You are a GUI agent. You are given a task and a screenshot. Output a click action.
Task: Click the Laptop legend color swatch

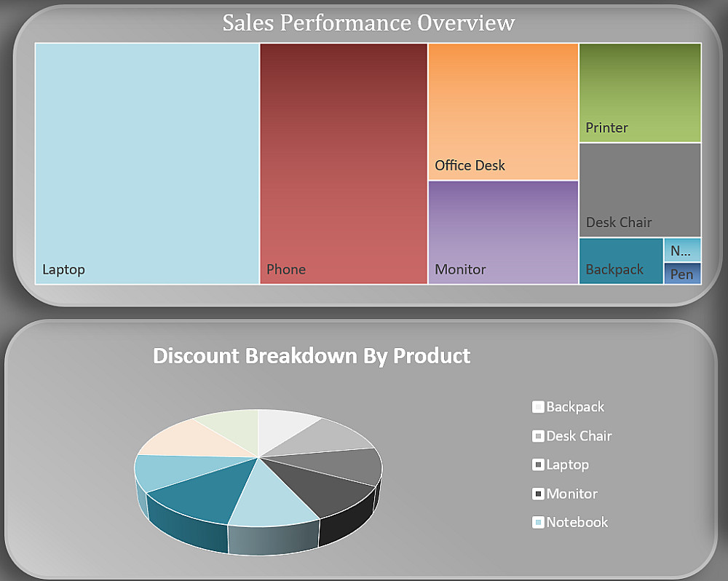pyautogui.click(x=539, y=465)
